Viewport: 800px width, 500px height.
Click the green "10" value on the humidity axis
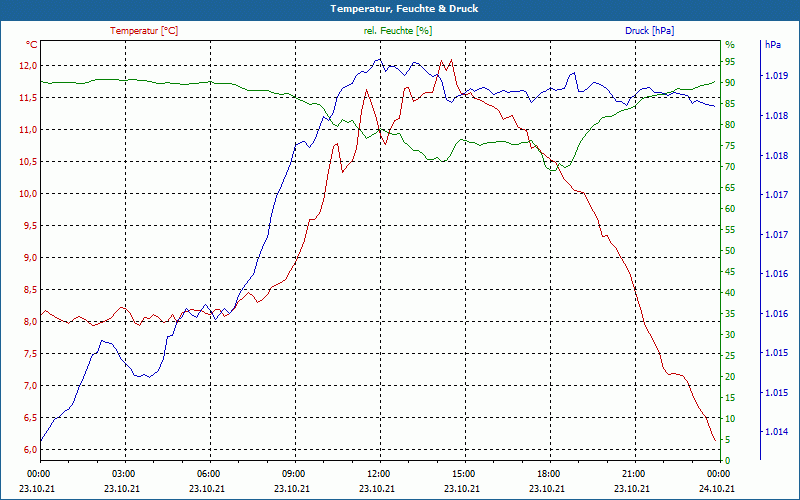[x=730, y=419]
